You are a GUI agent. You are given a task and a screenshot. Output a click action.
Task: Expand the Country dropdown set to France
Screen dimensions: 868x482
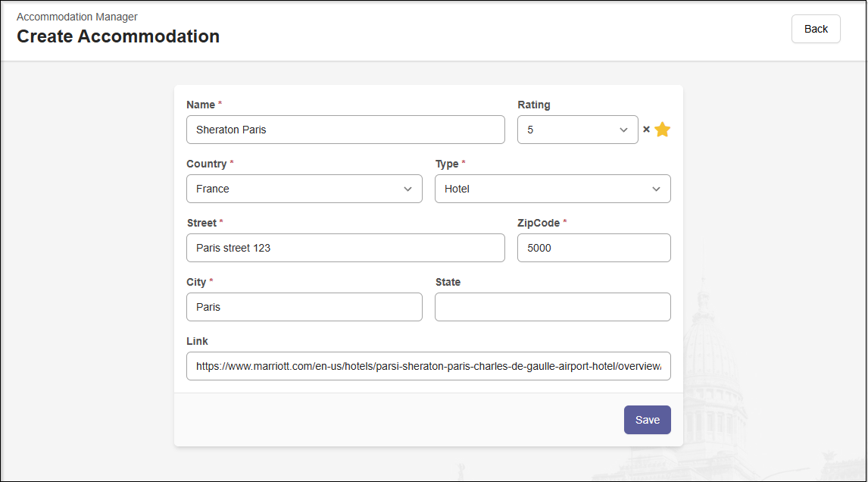(304, 189)
